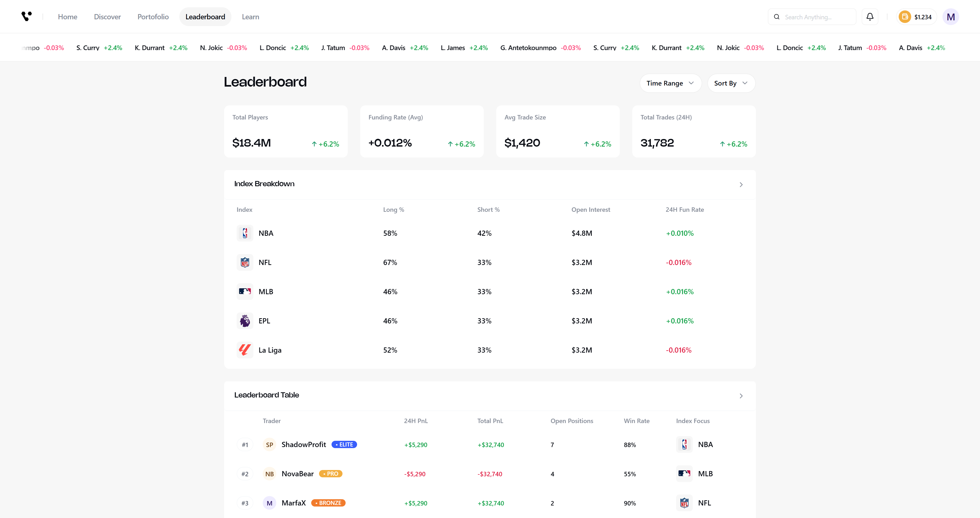Open the Learn nav item
Image resolution: width=980 pixels, height=518 pixels.
pos(250,17)
